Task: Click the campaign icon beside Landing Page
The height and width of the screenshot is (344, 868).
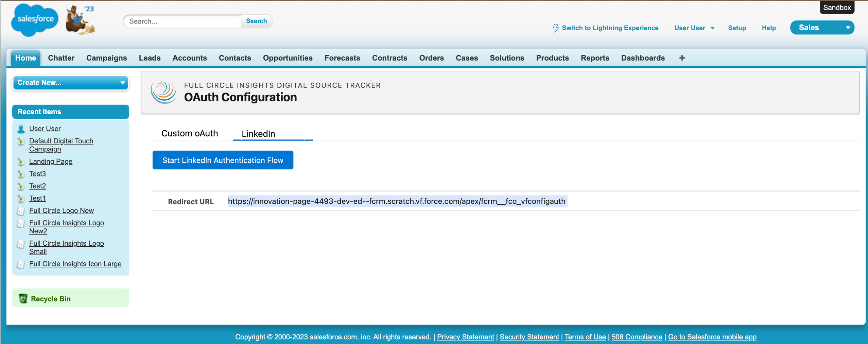Action: (21, 162)
